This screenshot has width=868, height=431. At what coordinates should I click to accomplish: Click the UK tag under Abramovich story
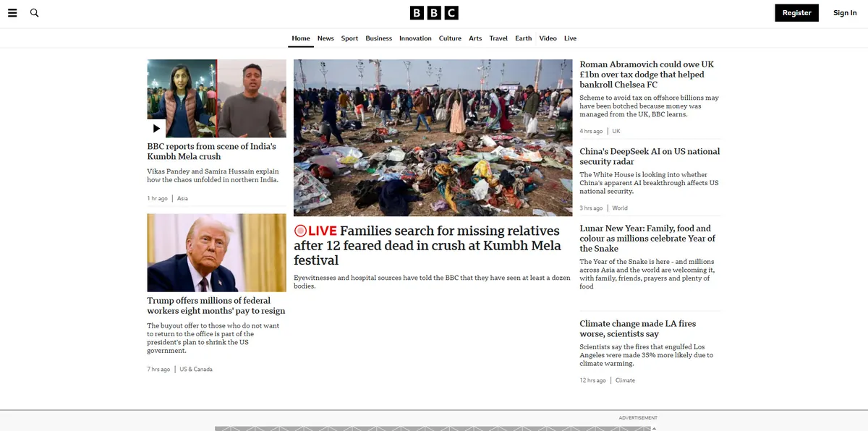point(616,131)
